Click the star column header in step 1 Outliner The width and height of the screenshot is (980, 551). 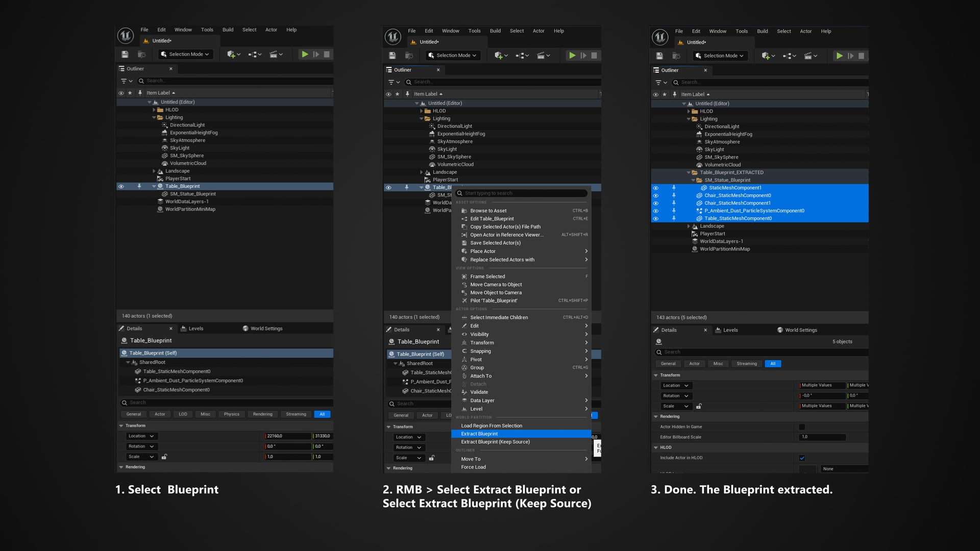tap(130, 93)
